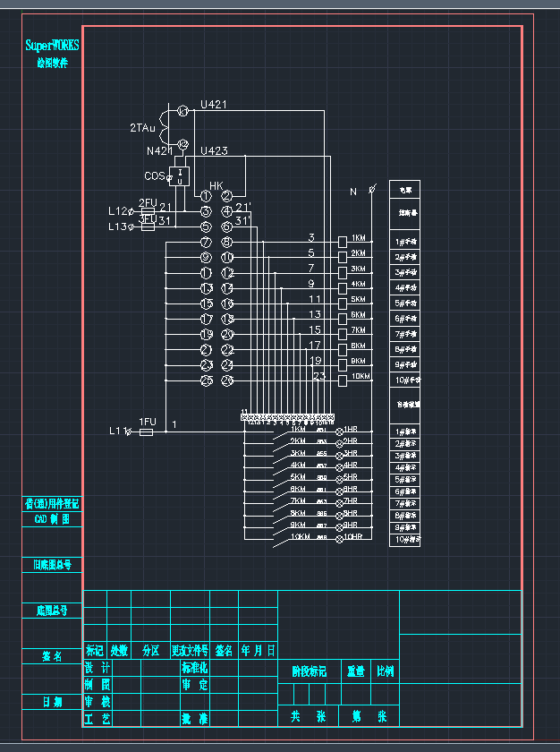The height and width of the screenshot is (752, 560).
Task: Click the 1HR indicator lamp symbol
Action: 339,432
